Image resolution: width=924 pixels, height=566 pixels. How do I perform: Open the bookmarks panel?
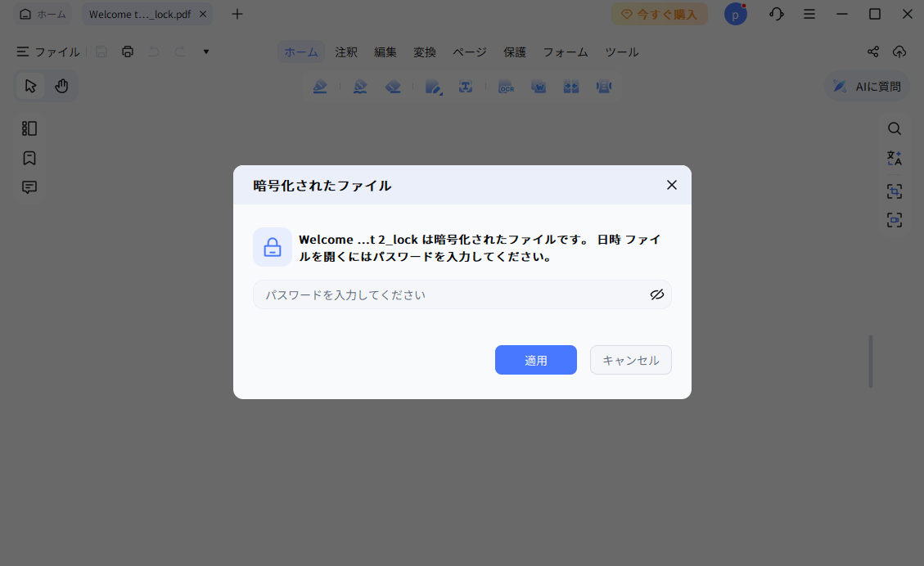pyautogui.click(x=29, y=158)
